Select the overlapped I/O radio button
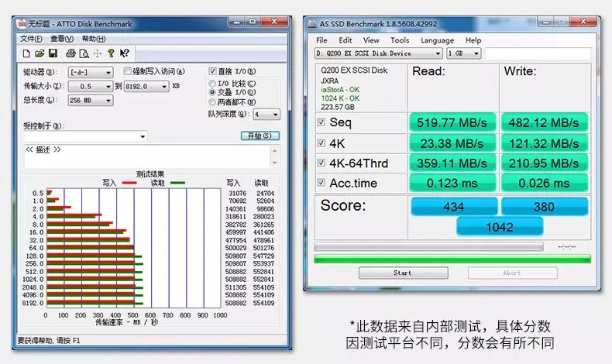This screenshot has height=364, width=612. coord(212,92)
